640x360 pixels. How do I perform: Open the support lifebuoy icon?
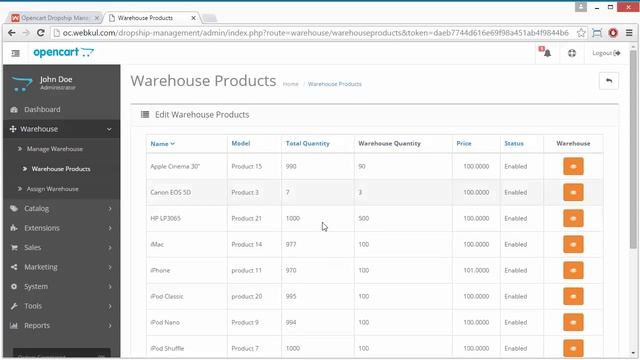572,53
